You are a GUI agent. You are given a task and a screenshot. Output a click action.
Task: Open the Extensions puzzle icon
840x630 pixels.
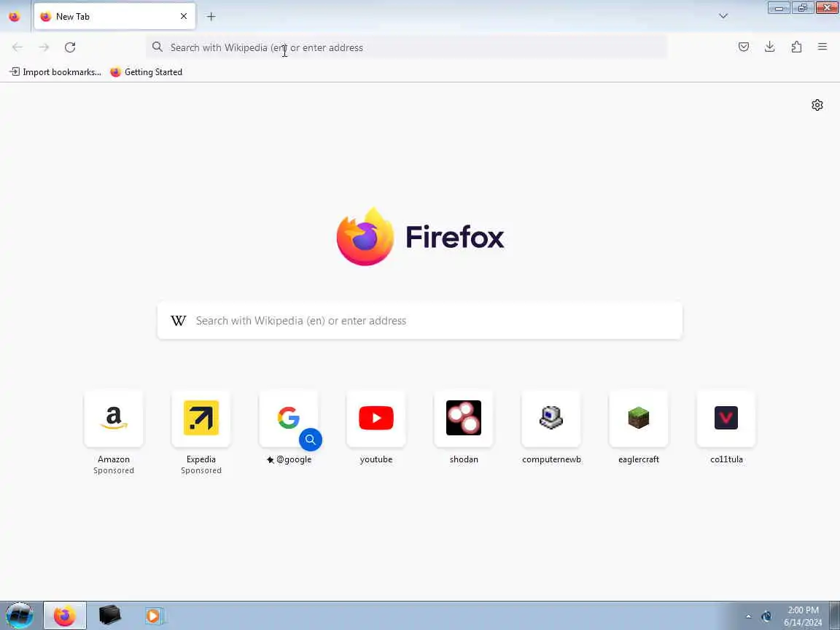tap(796, 47)
